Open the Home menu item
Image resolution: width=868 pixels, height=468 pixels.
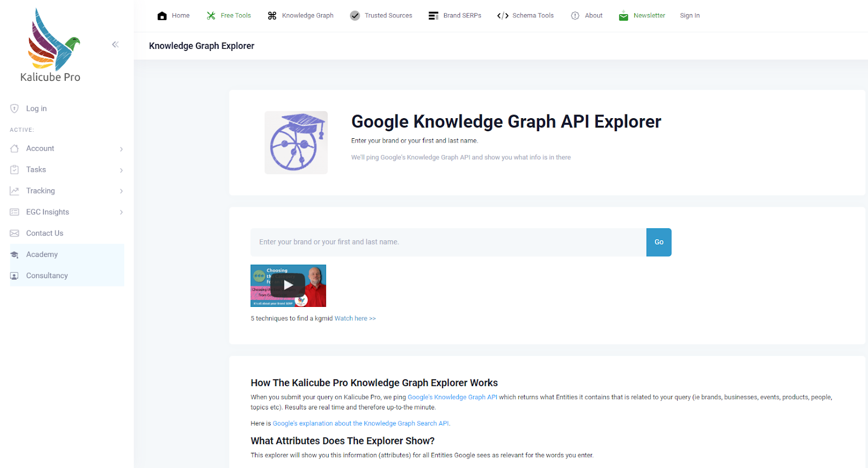[181, 16]
